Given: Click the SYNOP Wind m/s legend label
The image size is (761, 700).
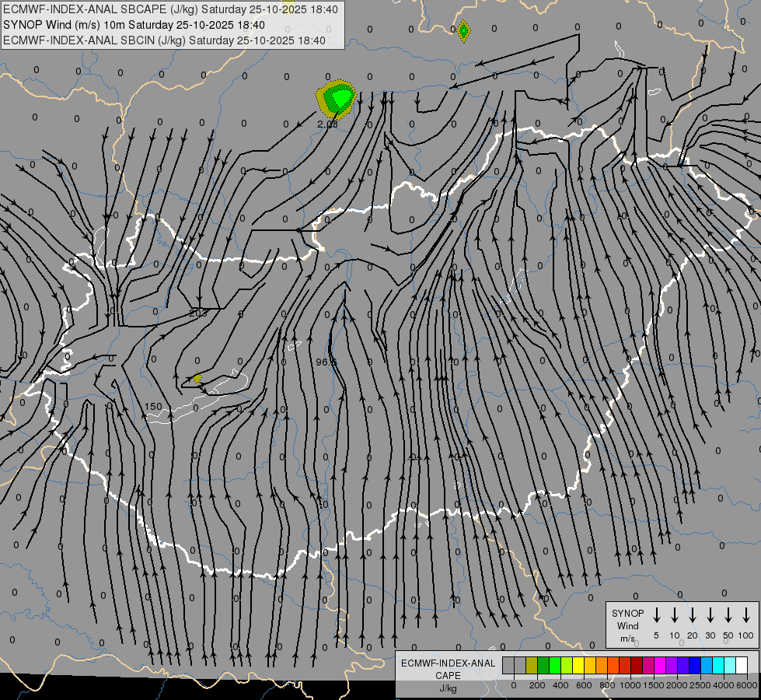Looking at the screenshot, I should pyautogui.click(x=627, y=625).
